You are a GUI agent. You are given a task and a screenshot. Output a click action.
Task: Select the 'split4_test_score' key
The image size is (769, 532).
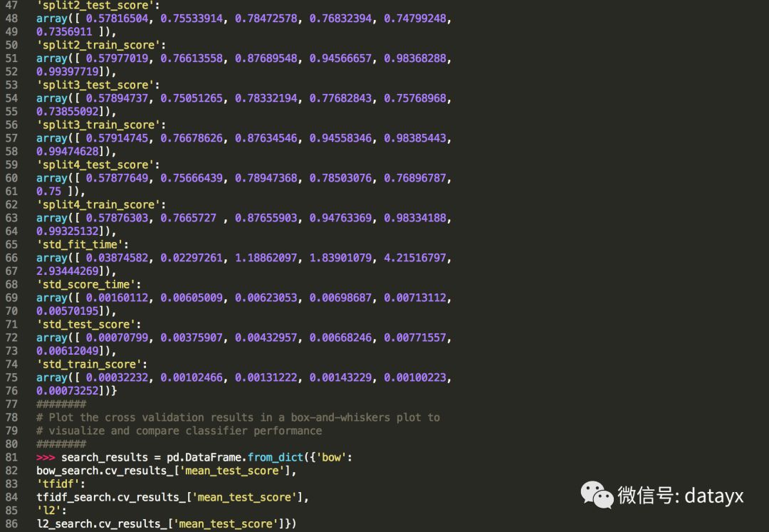click(x=95, y=165)
